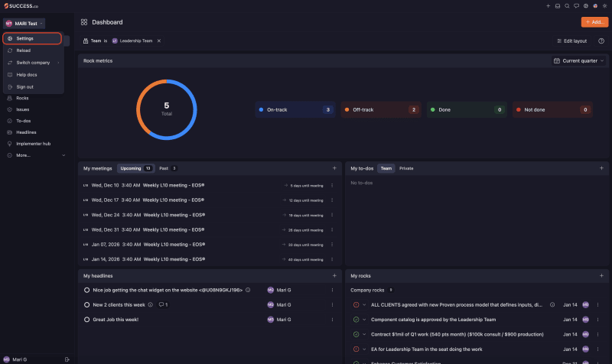Click the circular support icon in the top bar
The height and width of the screenshot is (364, 612).
[586, 6]
